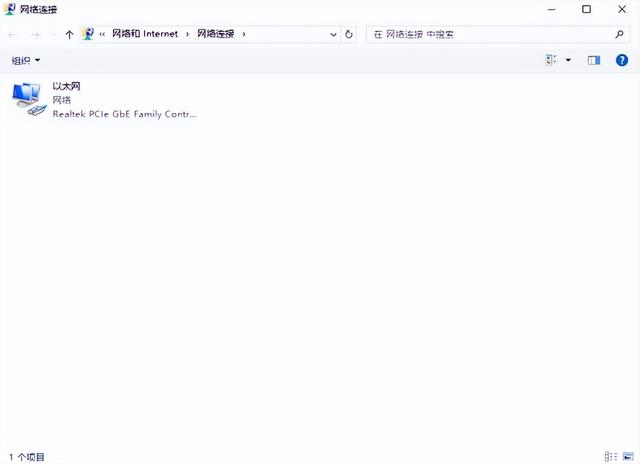Image resolution: width=640 pixels, height=464 pixels.
Task: Click the Realtek PCIe GbE Family text
Action: (124, 114)
